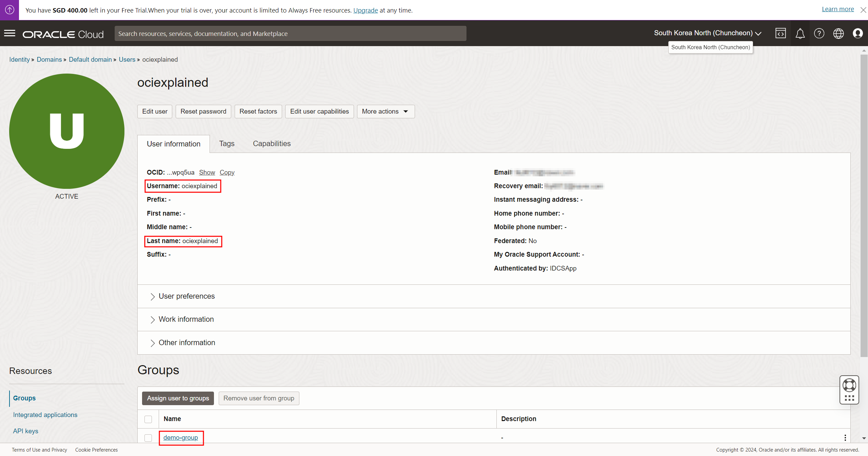Open the language globe icon
Screen dimensions: 868x456
pos(839,33)
